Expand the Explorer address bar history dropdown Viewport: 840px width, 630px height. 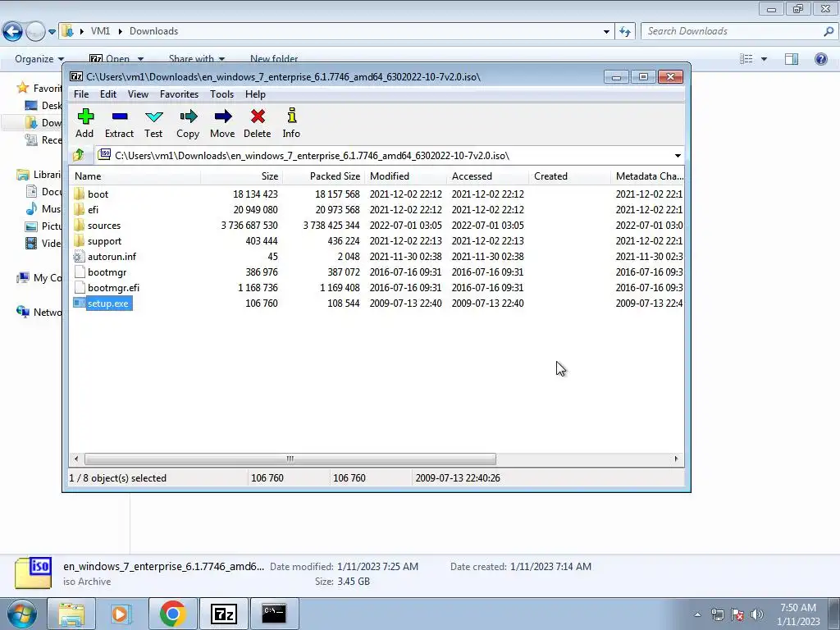click(x=606, y=32)
